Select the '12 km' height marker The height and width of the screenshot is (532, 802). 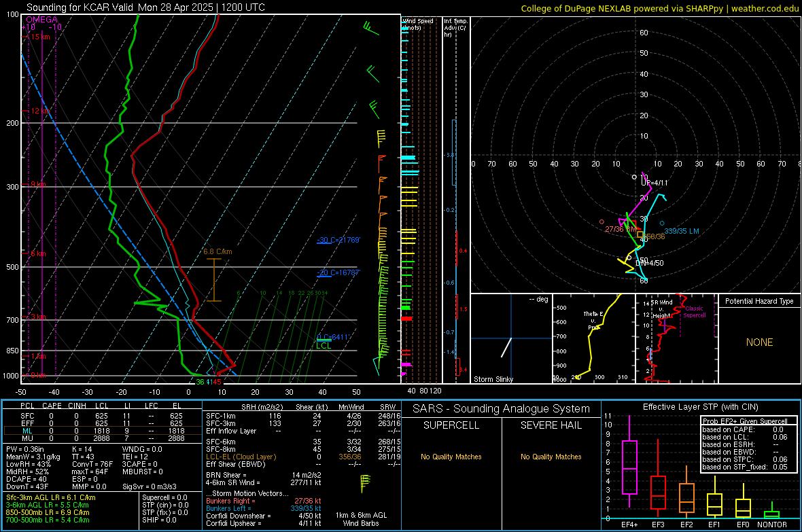40,111
